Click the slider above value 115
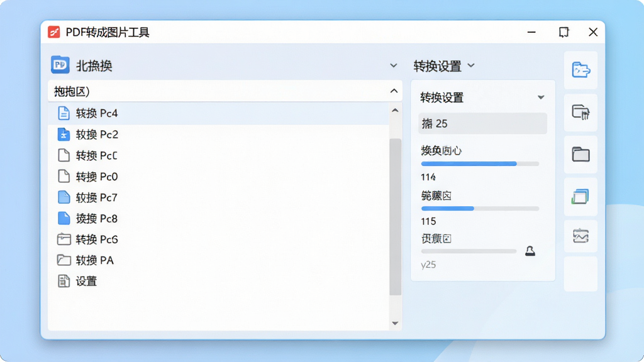This screenshot has width=644, height=362. (x=480, y=209)
